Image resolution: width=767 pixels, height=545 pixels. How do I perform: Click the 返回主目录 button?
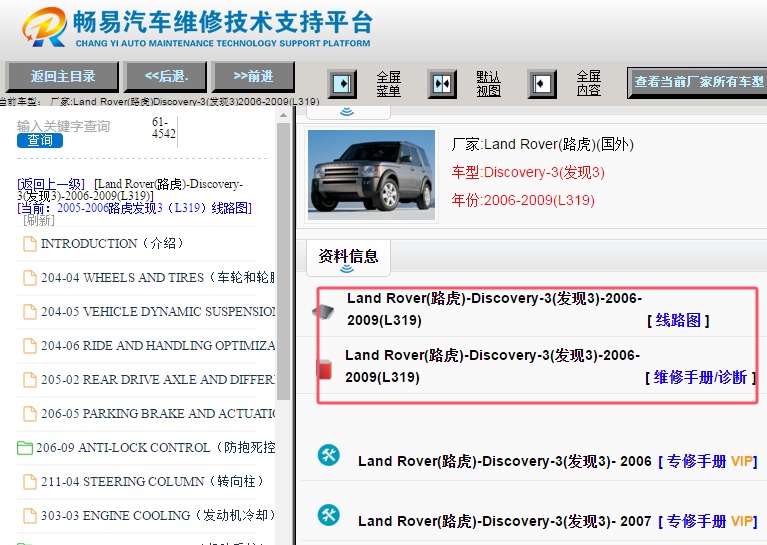tap(62, 76)
